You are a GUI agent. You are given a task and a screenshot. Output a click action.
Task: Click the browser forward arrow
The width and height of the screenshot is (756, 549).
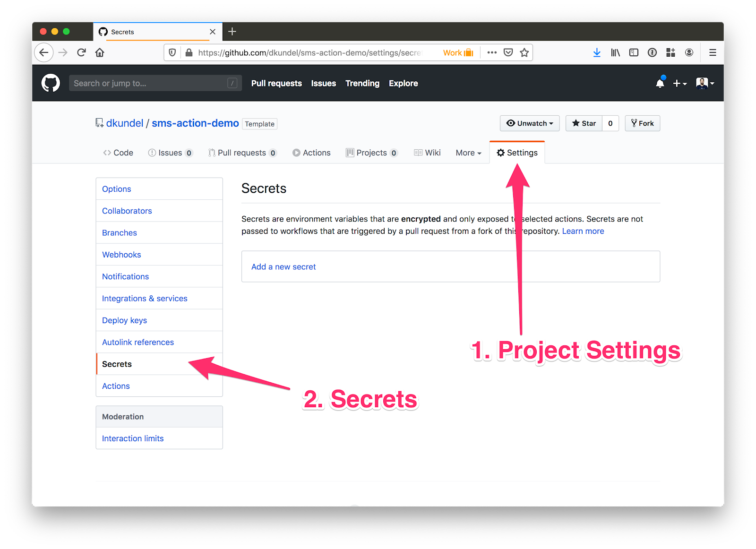coord(63,52)
